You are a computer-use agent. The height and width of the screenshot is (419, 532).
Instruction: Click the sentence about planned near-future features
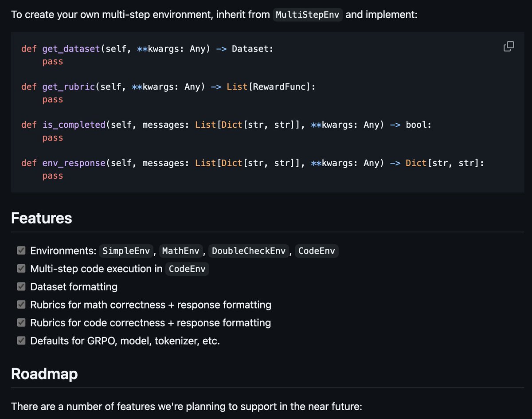pyautogui.click(x=187, y=406)
